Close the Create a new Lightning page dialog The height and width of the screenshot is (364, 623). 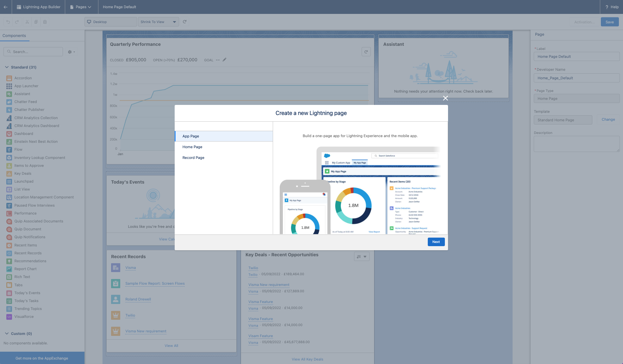pyautogui.click(x=445, y=98)
